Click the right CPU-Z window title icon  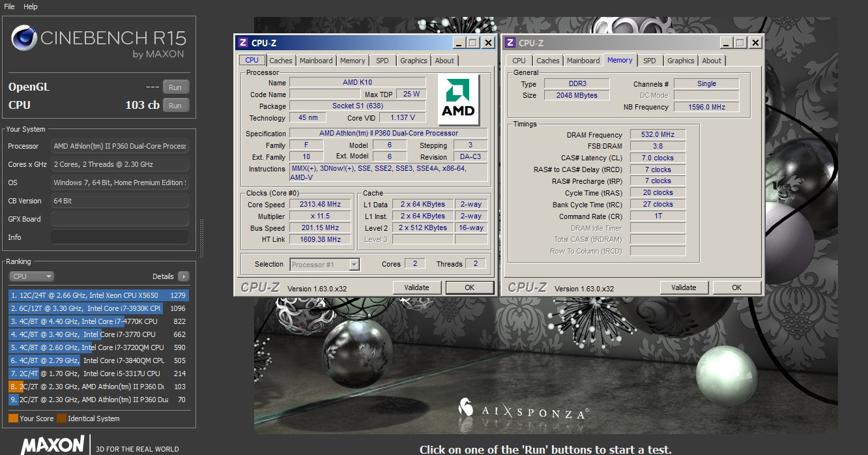click(x=510, y=42)
